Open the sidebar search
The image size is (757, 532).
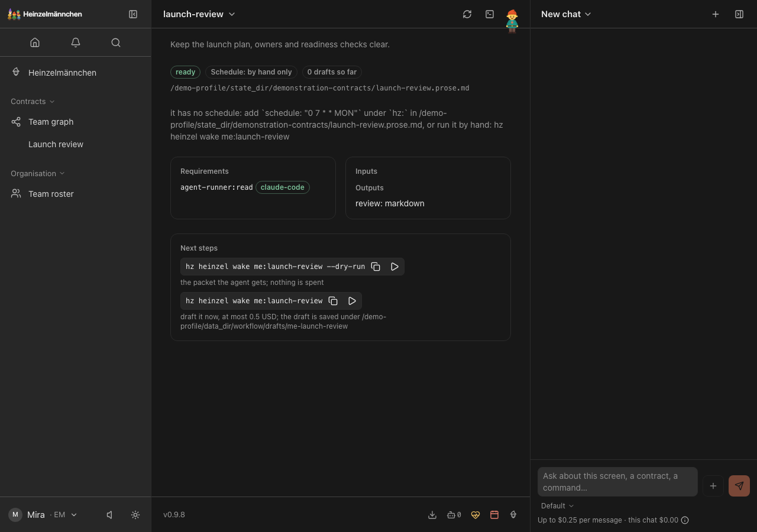[116, 43]
